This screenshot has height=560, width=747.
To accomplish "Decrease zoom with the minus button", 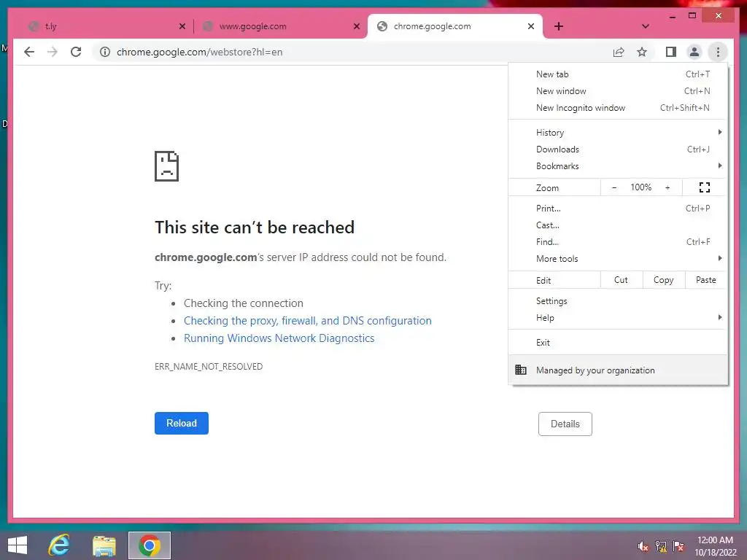I will pos(614,187).
